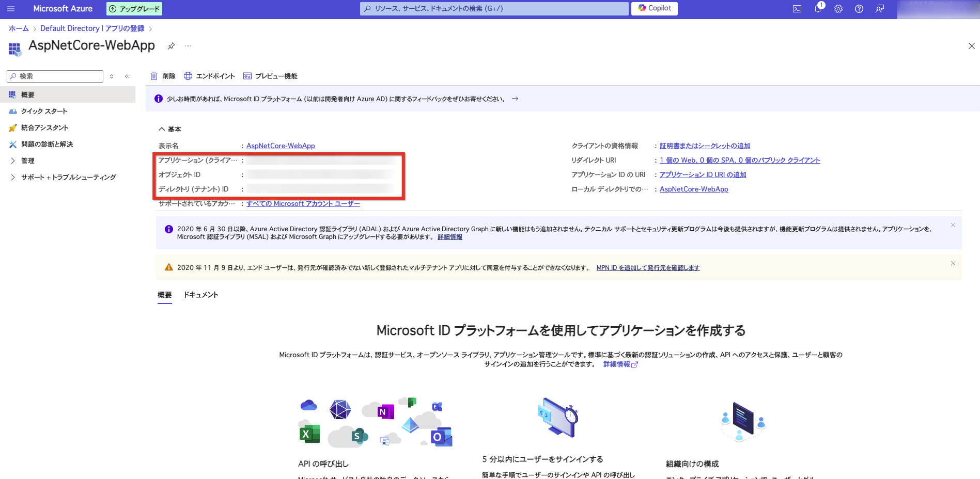Open the リダイレクト URI clients link

coord(740,161)
